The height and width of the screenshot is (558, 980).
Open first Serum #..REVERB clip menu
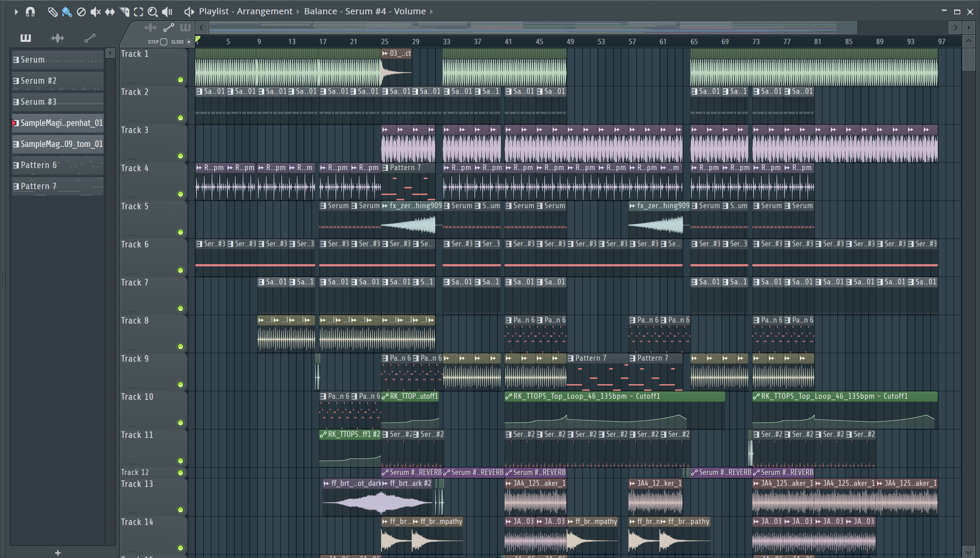(x=385, y=473)
